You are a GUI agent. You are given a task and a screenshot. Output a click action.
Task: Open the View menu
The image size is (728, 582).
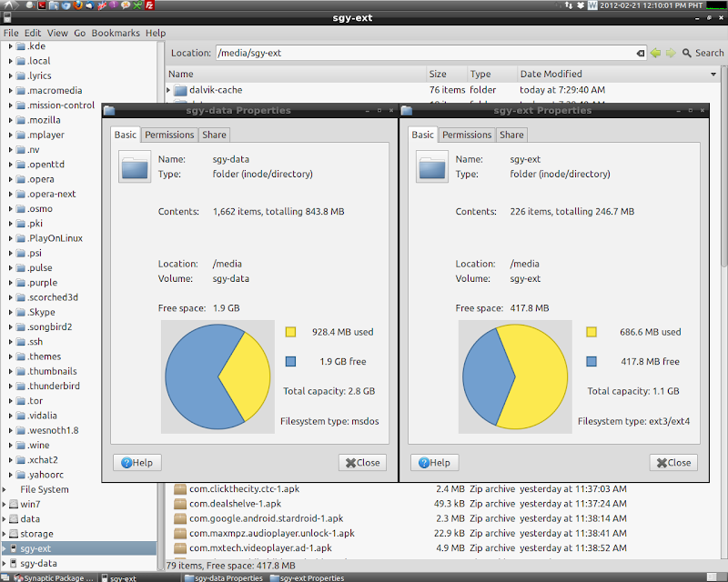point(57,33)
